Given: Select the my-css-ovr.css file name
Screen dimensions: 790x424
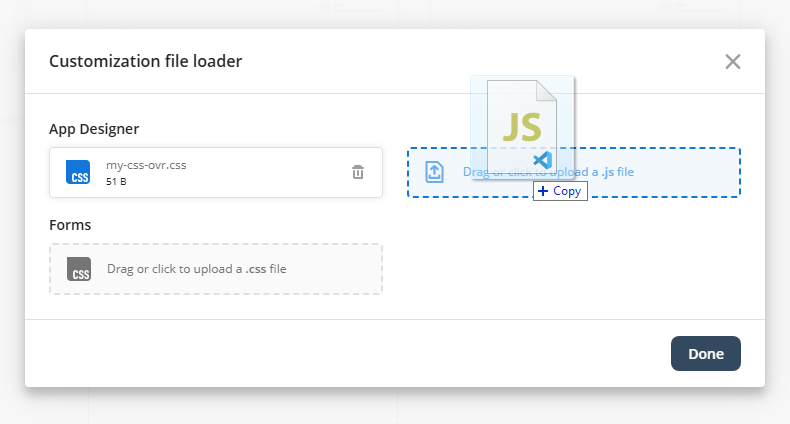Looking at the screenshot, I should [x=146, y=165].
